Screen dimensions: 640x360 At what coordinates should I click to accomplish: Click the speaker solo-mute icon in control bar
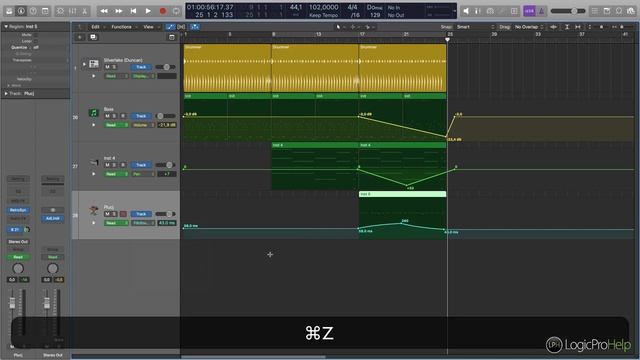466,11
